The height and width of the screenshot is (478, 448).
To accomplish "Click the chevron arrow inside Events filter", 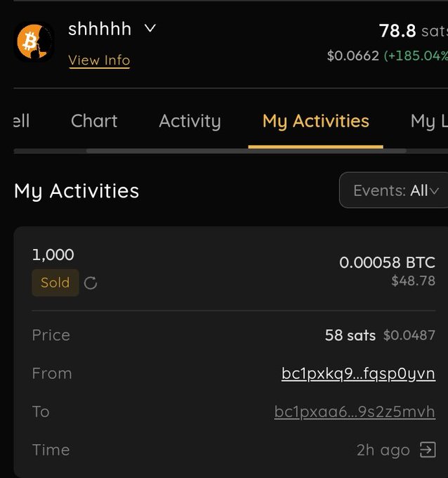I will click(434, 191).
